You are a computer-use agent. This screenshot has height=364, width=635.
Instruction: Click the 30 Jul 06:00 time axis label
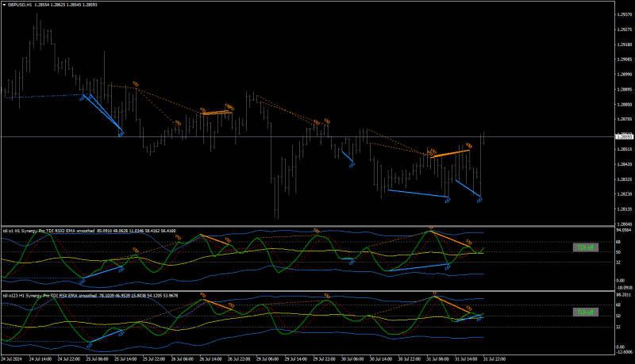pyautogui.click(x=352, y=358)
